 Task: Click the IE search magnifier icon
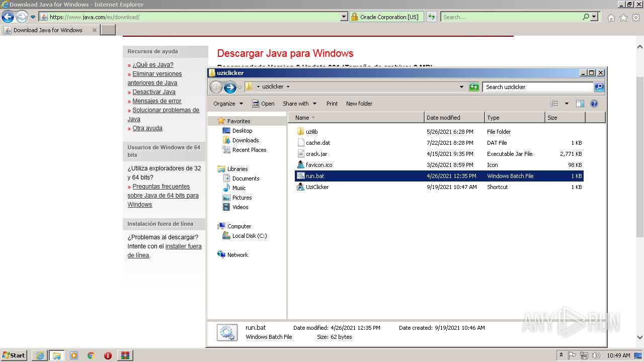[x=586, y=17]
